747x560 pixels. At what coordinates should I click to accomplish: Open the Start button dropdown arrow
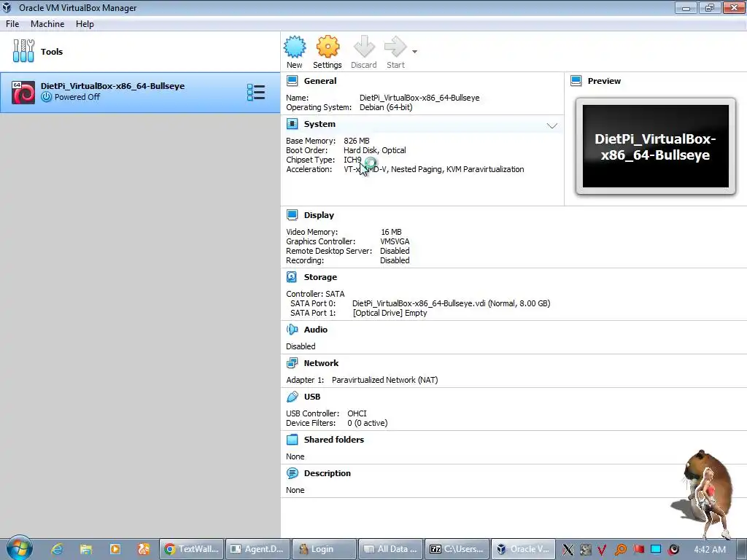(x=414, y=52)
